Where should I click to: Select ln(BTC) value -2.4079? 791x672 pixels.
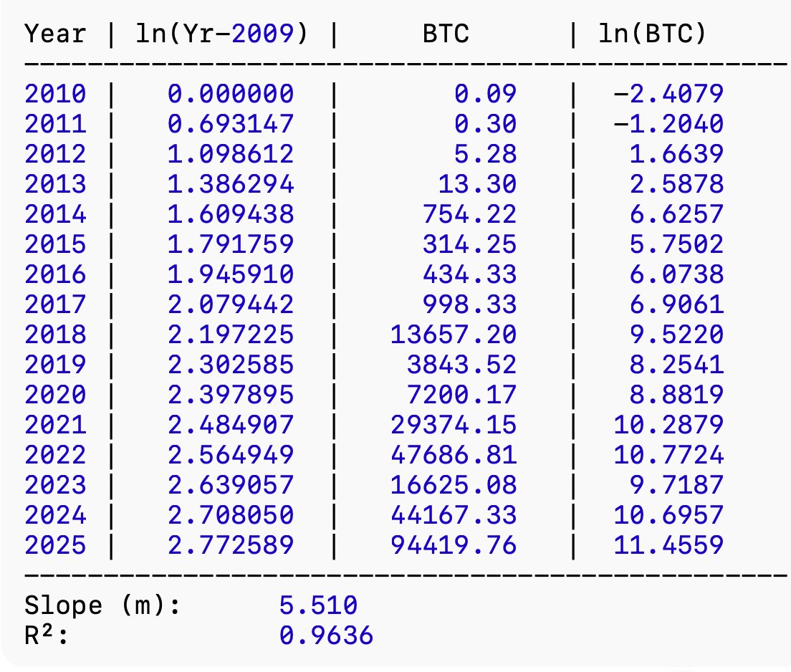click(x=669, y=94)
